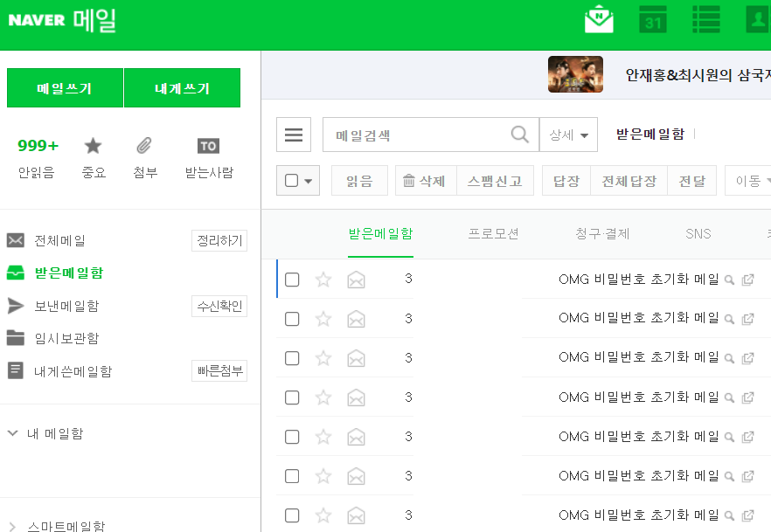This screenshot has width=771, height=532.
Task: Open the Naver mail envelope icon in header
Action: coord(599,19)
